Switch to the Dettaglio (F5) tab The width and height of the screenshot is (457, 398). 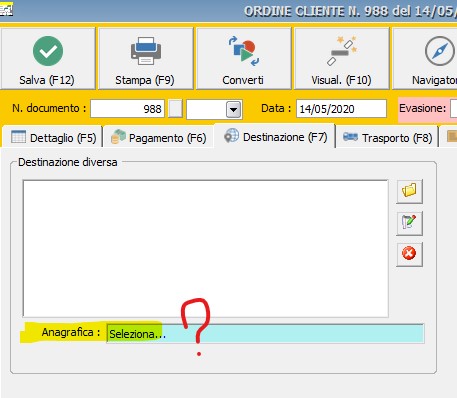click(x=53, y=137)
